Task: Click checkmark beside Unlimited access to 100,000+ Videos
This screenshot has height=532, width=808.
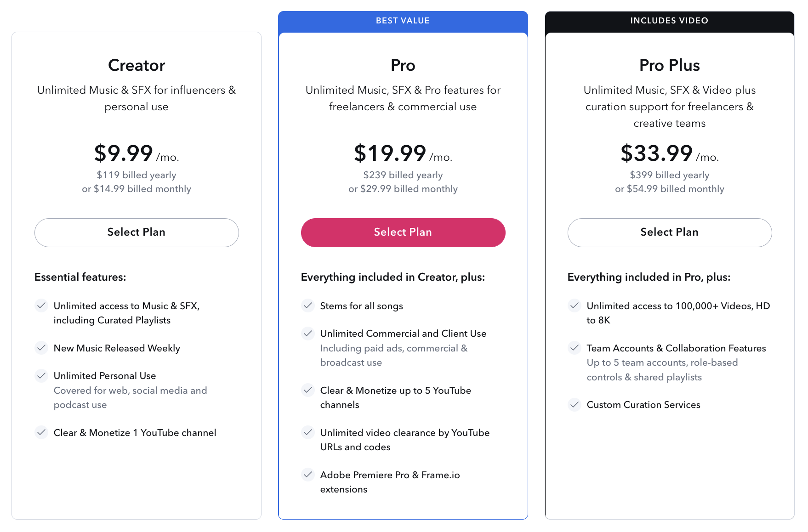Action: click(x=575, y=306)
